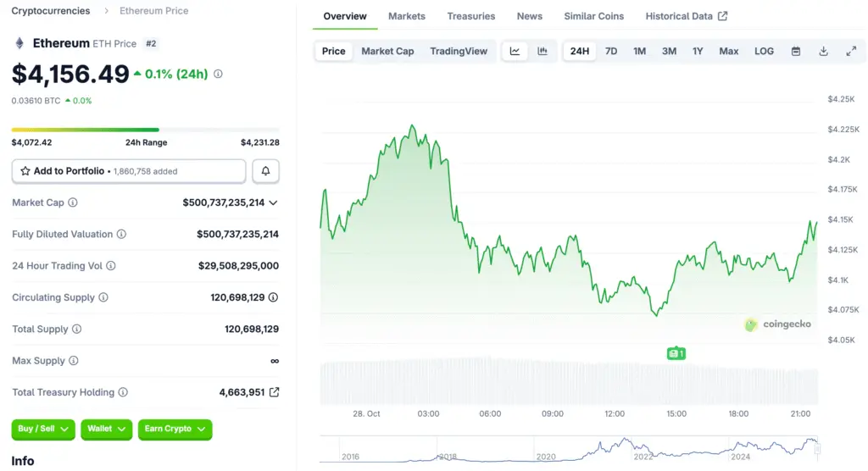The height and width of the screenshot is (471, 868).
Task: Switch chart to Market Cap view
Action: [x=387, y=51]
